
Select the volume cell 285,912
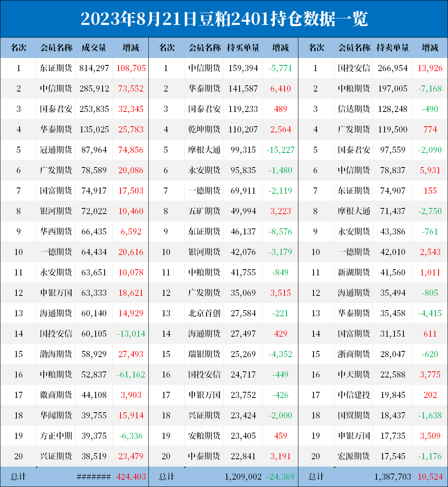pyautogui.click(x=94, y=89)
